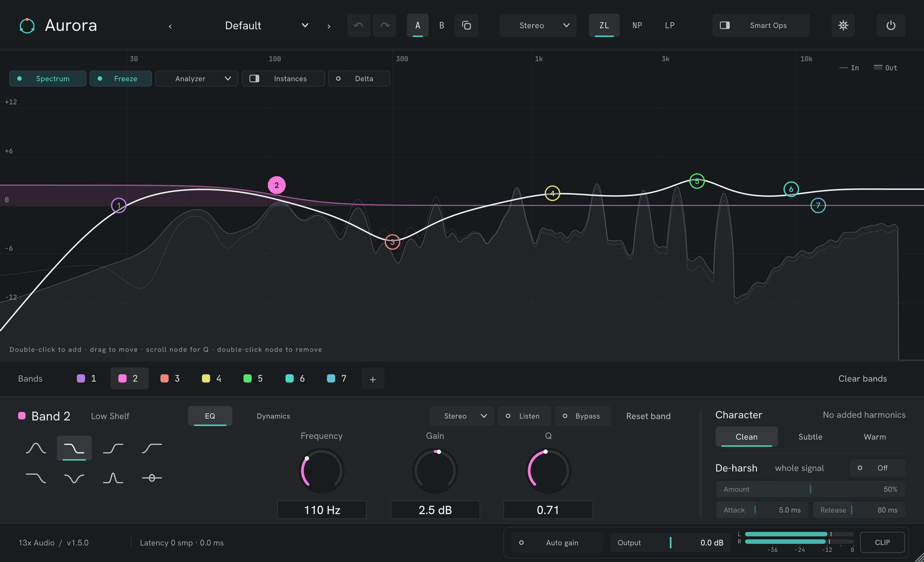Click the undo arrow icon
This screenshot has height=562, width=924.
358,26
